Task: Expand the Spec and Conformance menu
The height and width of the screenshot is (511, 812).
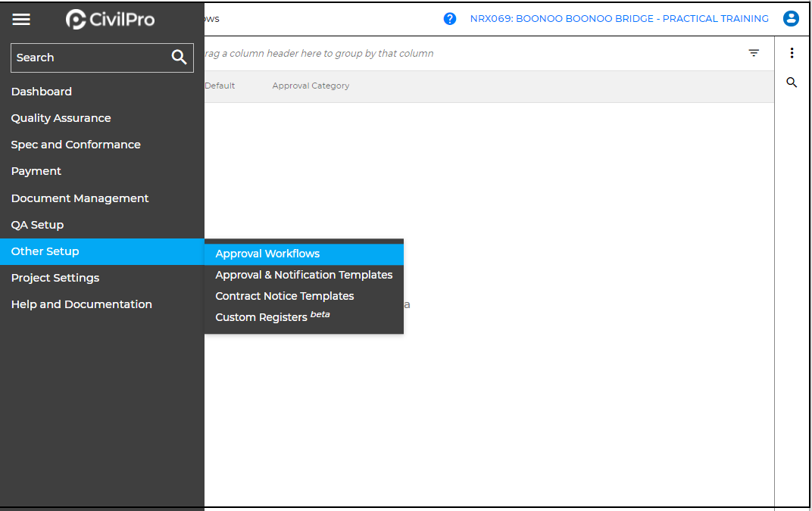Action: click(x=76, y=145)
